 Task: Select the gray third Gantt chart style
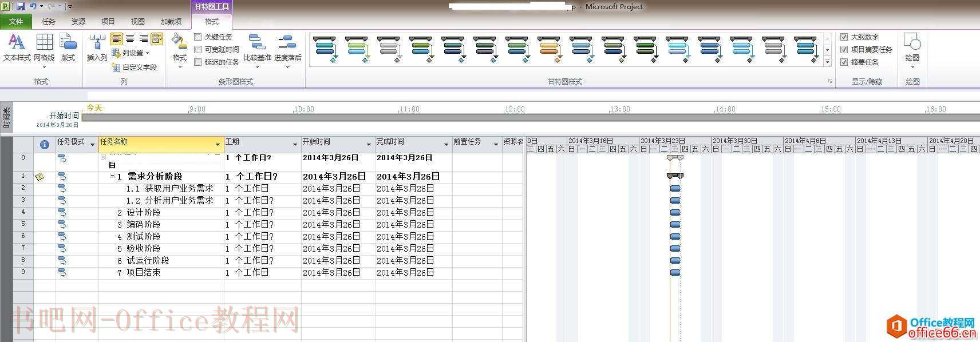coord(389,50)
